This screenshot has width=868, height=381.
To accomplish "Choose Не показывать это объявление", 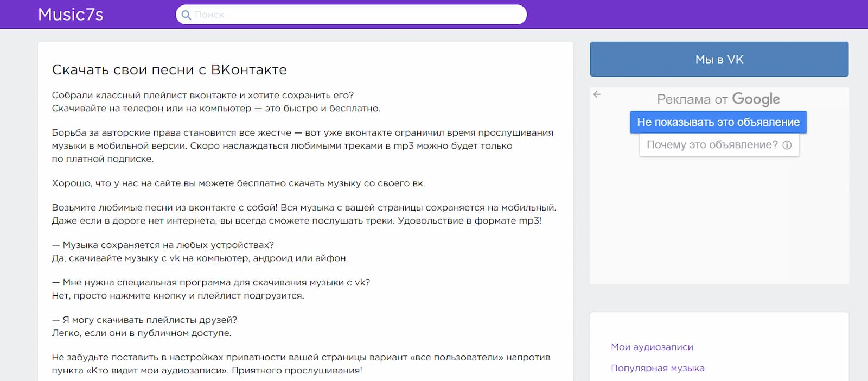I will [x=718, y=122].
